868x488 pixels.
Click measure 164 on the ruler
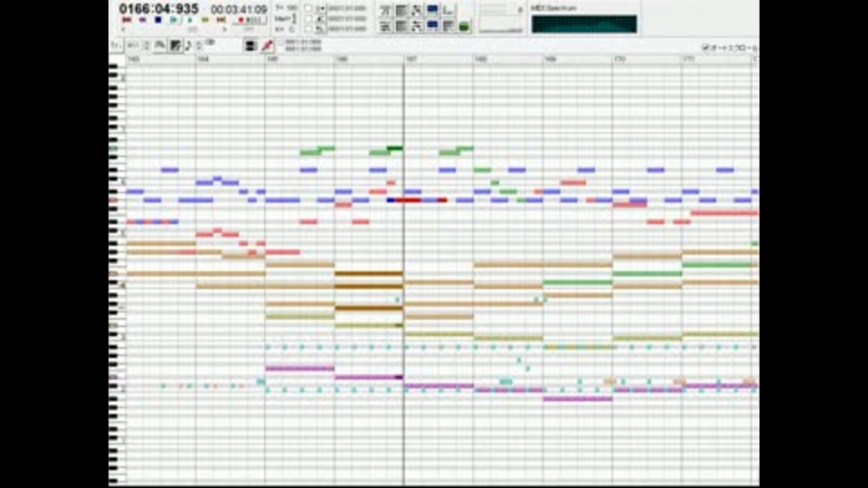(203, 59)
